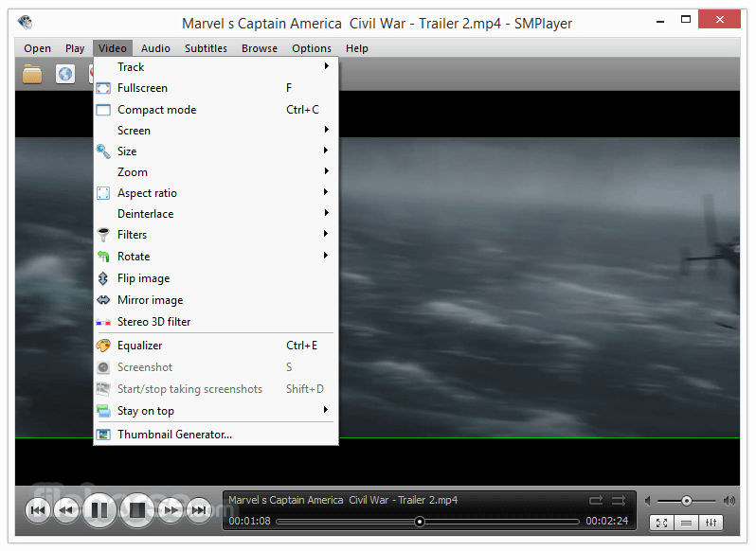Click the seek bar position handle
The image size is (756, 551).
coord(420,522)
